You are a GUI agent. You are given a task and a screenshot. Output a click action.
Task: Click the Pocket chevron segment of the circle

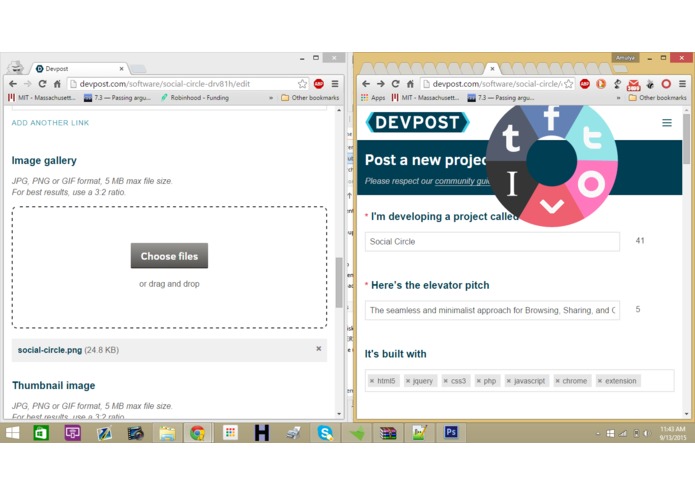[x=552, y=205]
